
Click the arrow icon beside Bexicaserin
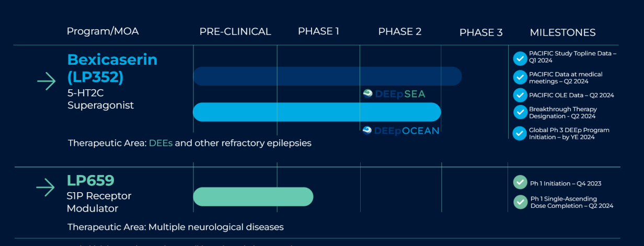pos(46,81)
